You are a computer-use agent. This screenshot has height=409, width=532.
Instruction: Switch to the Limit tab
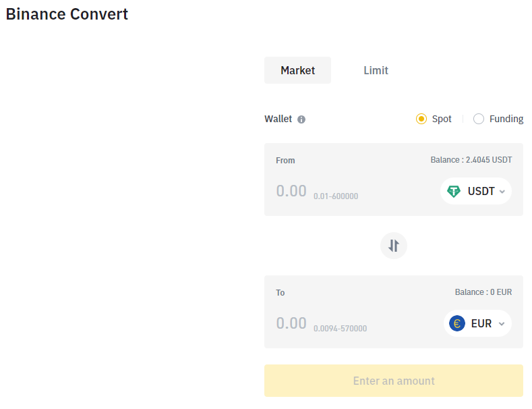point(376,70)
